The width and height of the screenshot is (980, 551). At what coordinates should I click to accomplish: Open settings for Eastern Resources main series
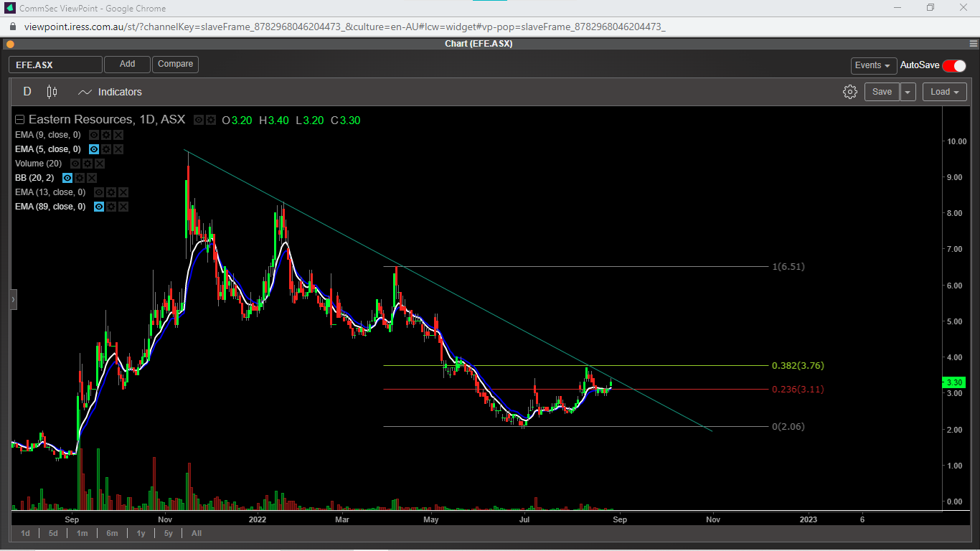(x=211, y=120)
